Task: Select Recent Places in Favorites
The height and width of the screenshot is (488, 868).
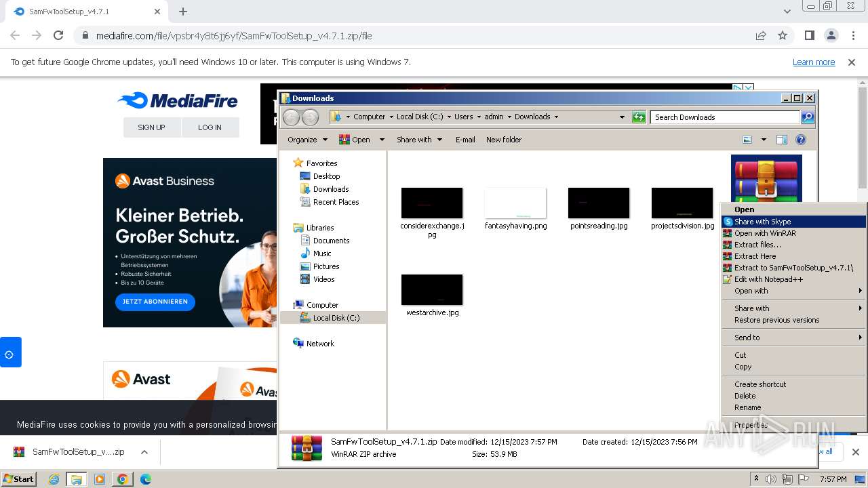Action: (336, 202)
